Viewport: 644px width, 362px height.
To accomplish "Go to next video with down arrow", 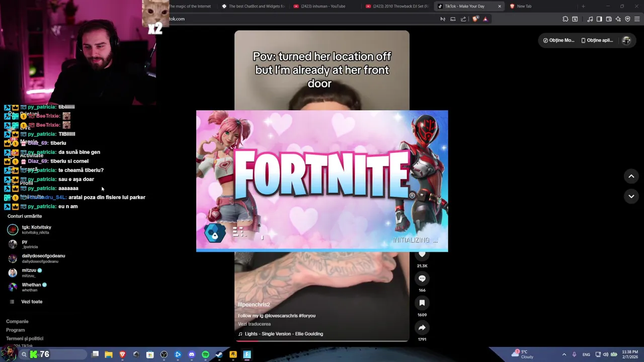I will coord(631,196).
